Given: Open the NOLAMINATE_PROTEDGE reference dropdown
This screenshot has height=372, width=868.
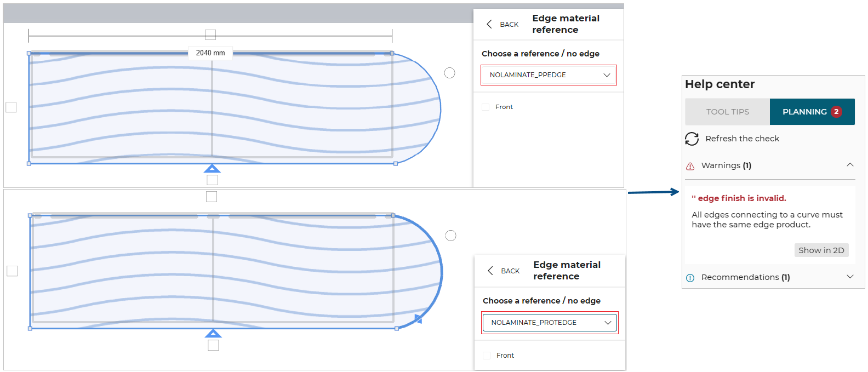Looking at the screenshot, I should (x=550, y=323).
